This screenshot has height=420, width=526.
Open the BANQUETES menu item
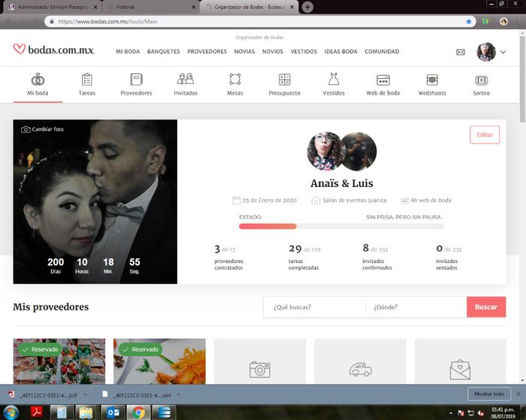click(x=163, y=52)
